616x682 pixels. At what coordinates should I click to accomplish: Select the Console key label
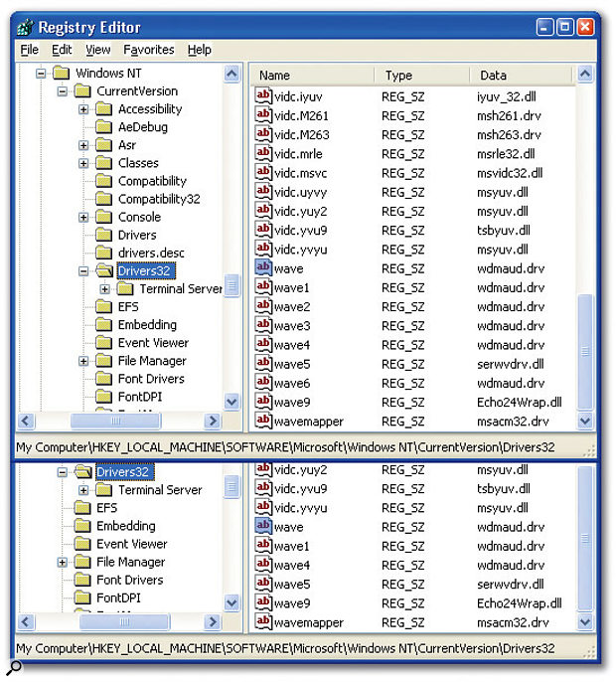(x=139, y=217)
